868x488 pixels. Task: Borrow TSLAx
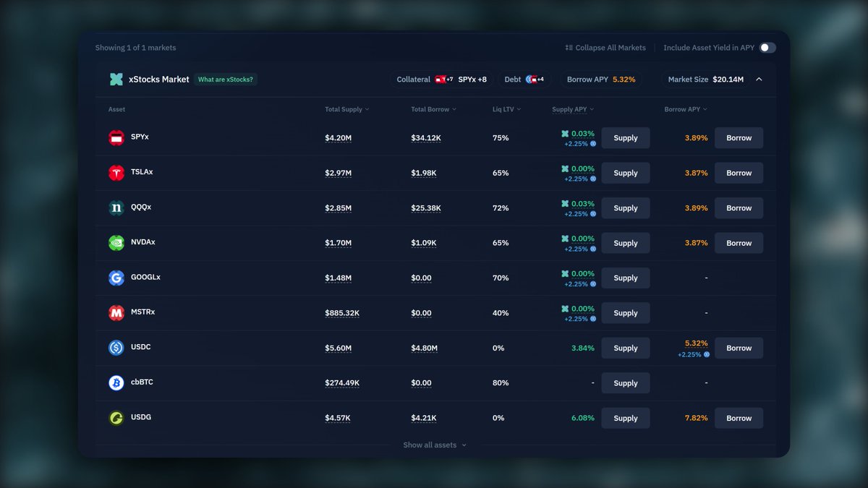(739, 173)
